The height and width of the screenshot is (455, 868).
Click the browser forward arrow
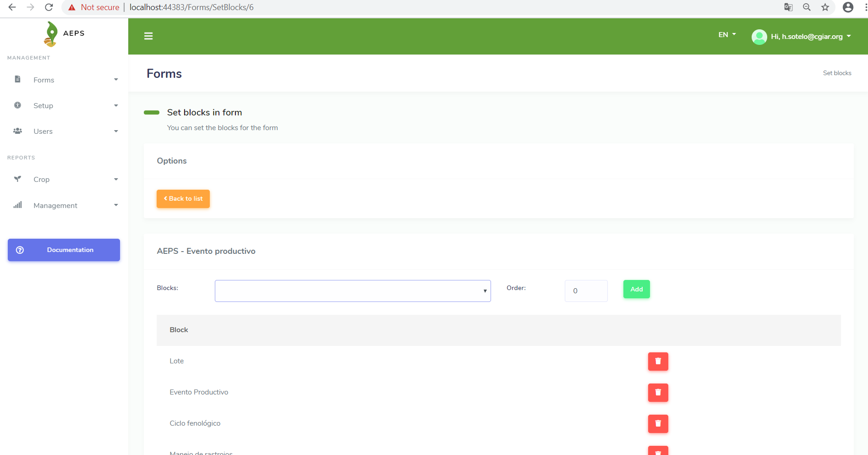coord(30,7)
